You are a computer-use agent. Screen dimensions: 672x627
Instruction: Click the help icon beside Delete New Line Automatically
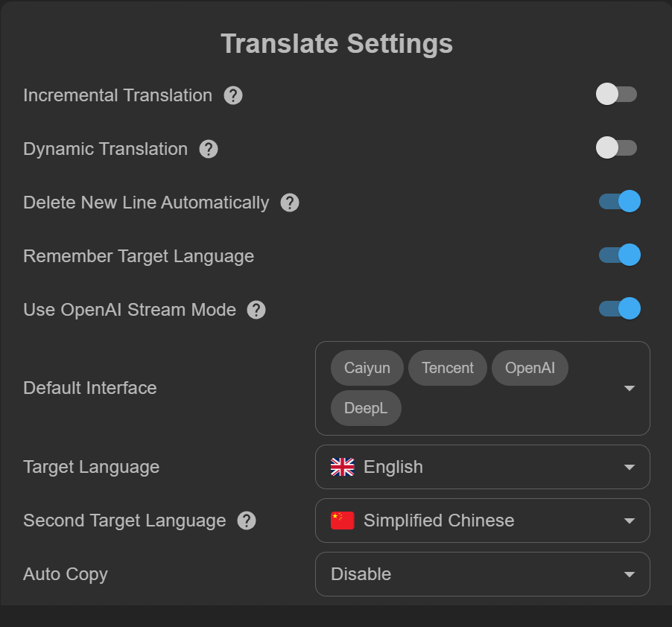290,203
